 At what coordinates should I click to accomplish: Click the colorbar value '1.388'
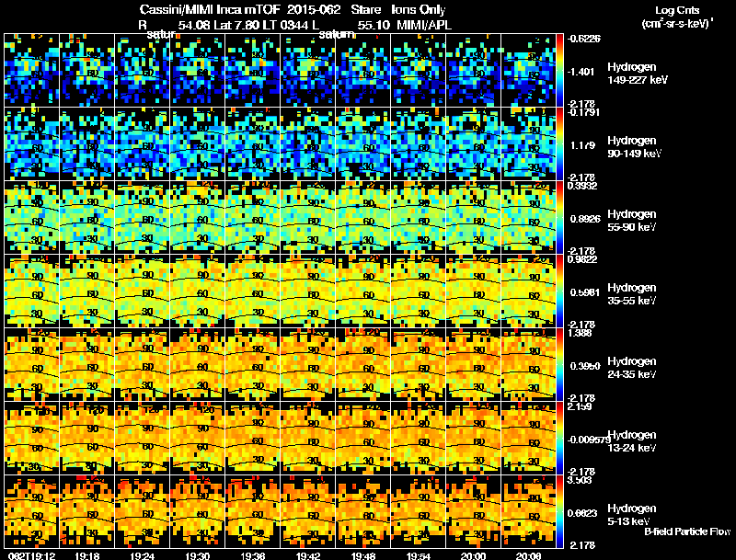pyautogui.click(x=580, y=333)
